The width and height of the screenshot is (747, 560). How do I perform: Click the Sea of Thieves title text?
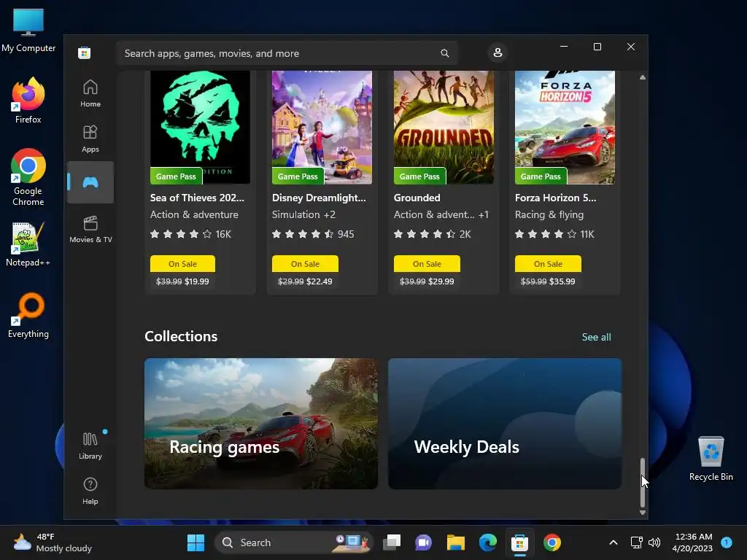[x=197, y=198]
